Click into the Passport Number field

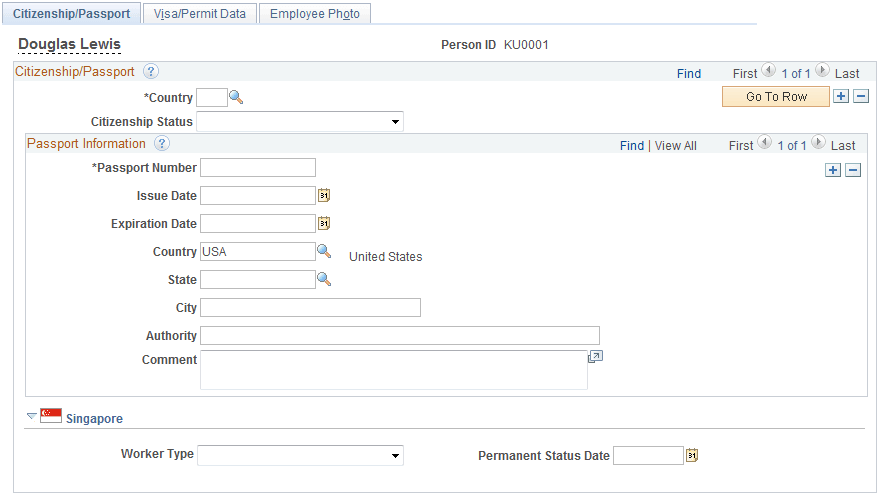(258, 168)
